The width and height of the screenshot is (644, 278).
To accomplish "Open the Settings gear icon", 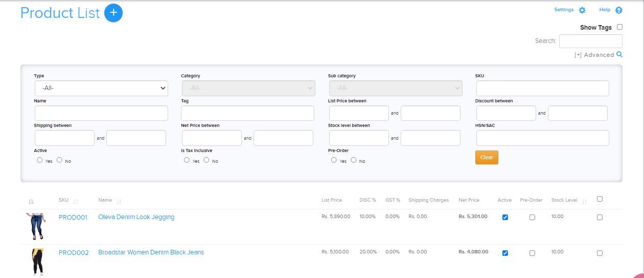I will (582, 10).
